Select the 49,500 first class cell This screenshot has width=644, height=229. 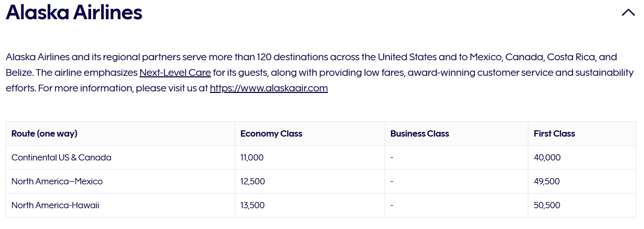[582, 181]
